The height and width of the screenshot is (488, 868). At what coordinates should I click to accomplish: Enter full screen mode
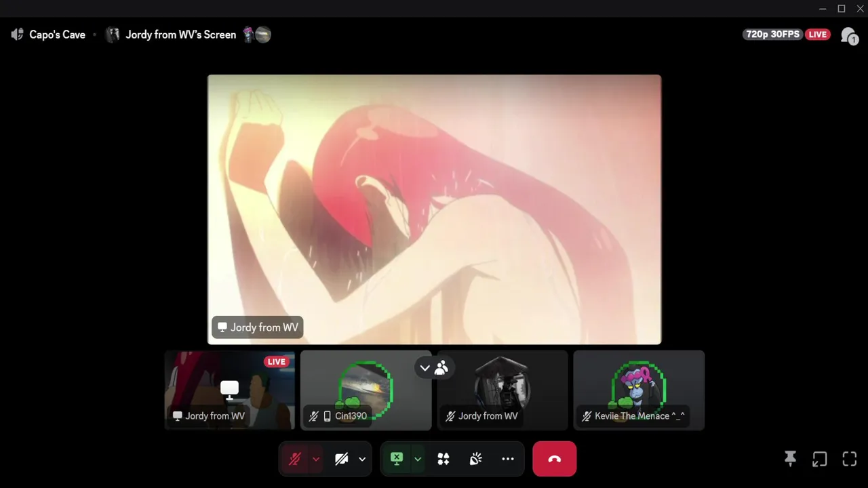[x=850, y=459]
